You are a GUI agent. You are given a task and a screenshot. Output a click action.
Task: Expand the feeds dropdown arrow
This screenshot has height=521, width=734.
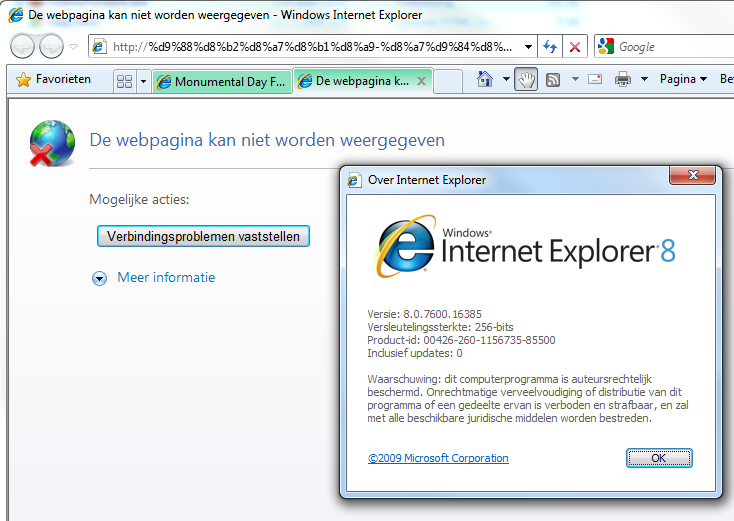coord(575,79)
